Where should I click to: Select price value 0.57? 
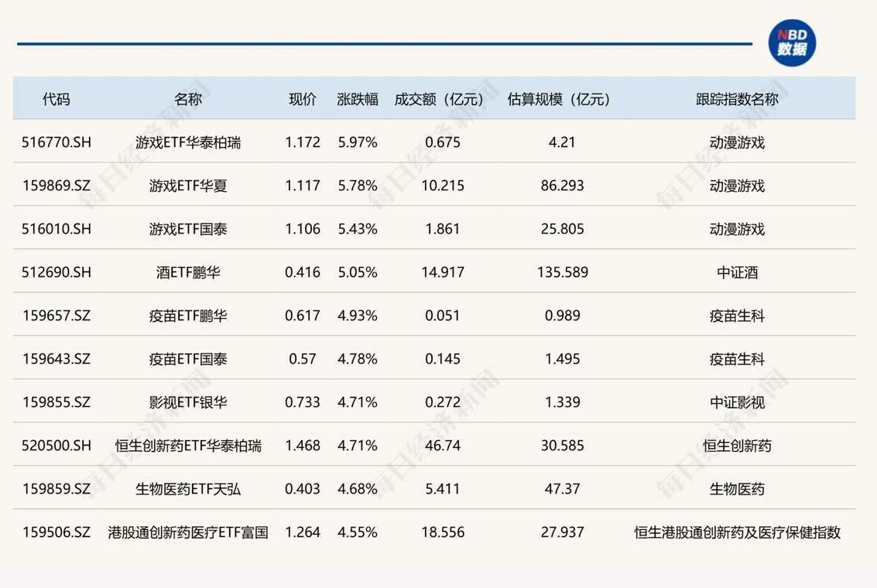[303, 359]
